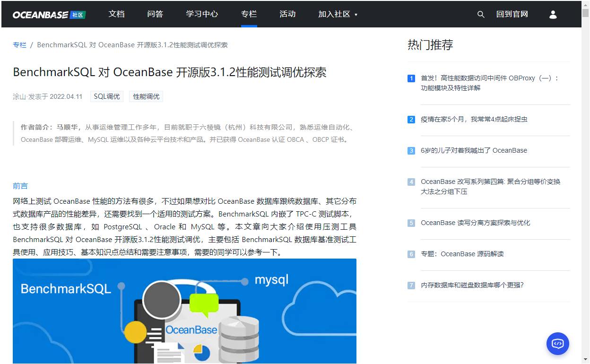Viewport: 590px width, 364px height.
Task: Open the 问答 nav item
Action: coord(155,14)
